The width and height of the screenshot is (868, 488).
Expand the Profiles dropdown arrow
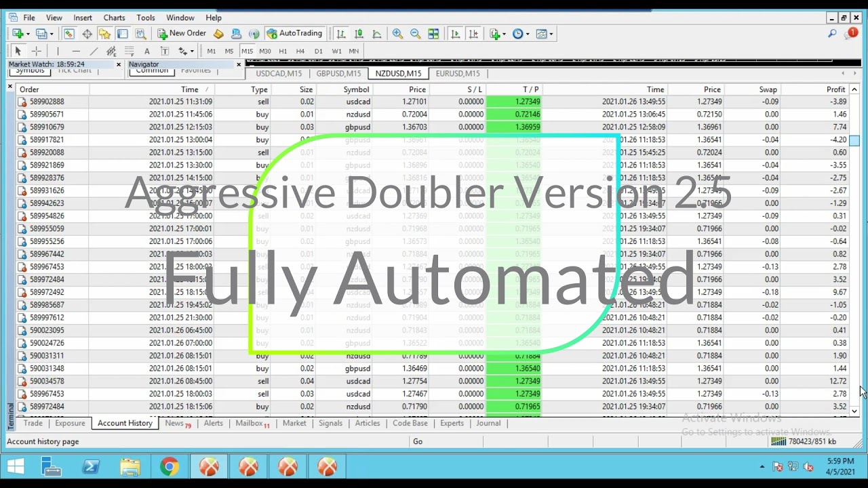click(52, 34)
